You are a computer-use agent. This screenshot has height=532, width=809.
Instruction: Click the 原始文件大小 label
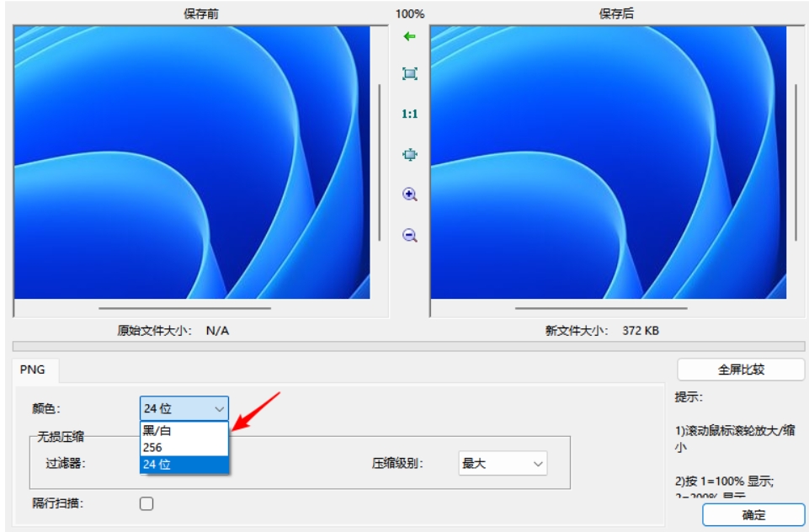click(x=154, y=331)
